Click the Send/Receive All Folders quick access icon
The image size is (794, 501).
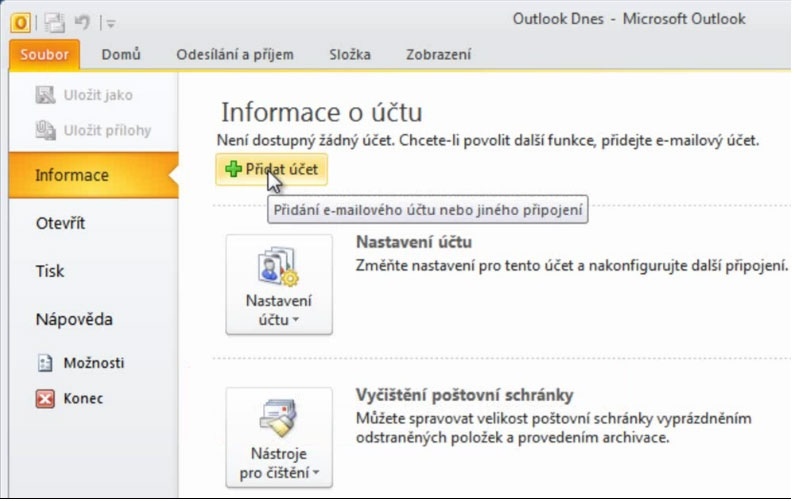point(53,21)
